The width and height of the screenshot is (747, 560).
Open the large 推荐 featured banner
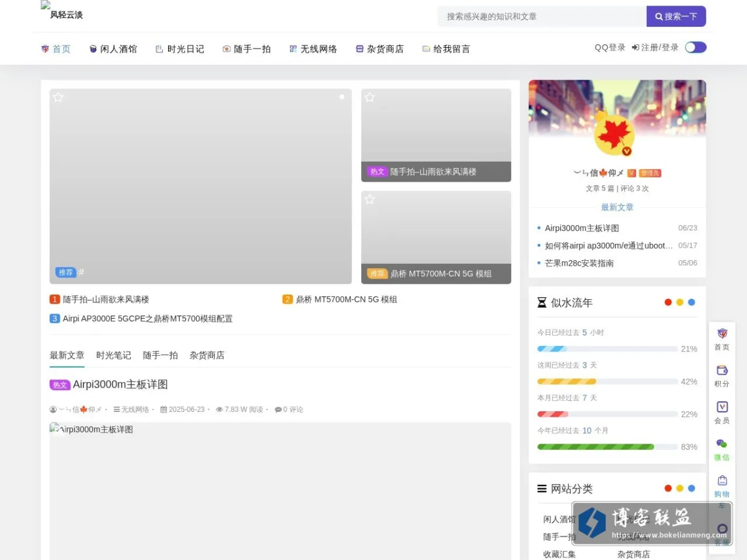pyautogui.click(x=200, y=186)
